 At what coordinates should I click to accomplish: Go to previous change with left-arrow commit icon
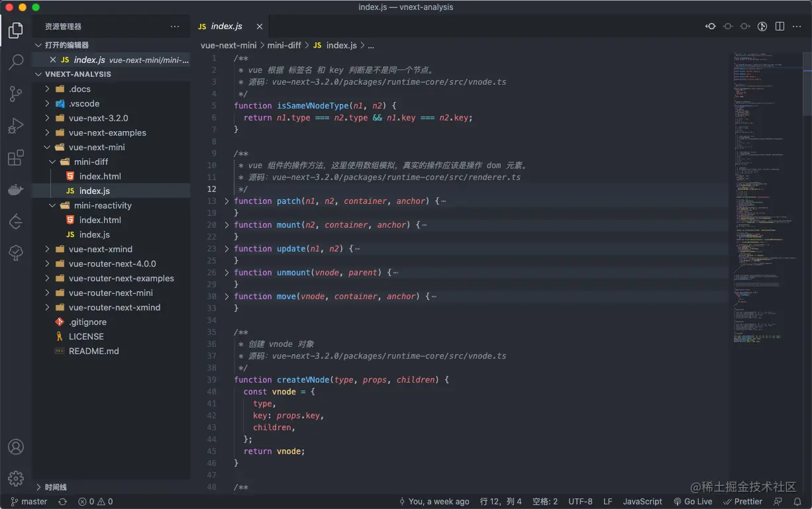click(x=711, y=26)
